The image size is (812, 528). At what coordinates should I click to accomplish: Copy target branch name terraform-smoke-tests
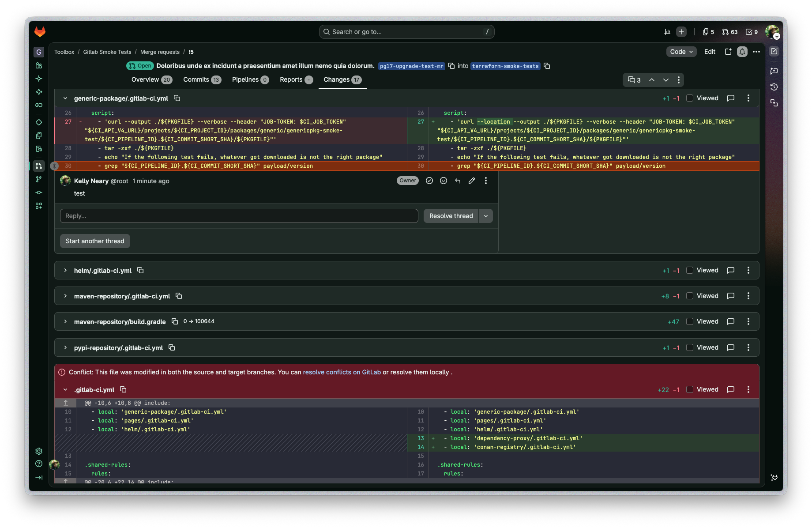[547, 66]
